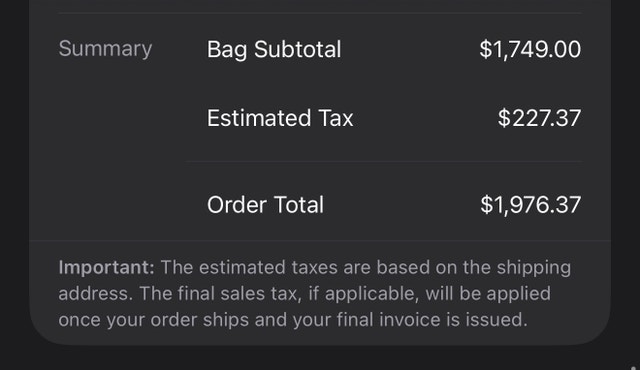Click the Summary section heading

tap(105, 49)
